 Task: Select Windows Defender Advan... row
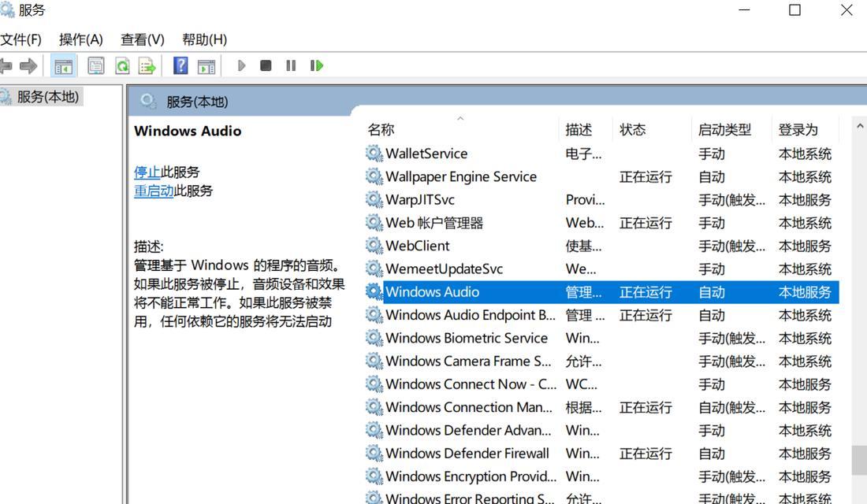point(468,430)
